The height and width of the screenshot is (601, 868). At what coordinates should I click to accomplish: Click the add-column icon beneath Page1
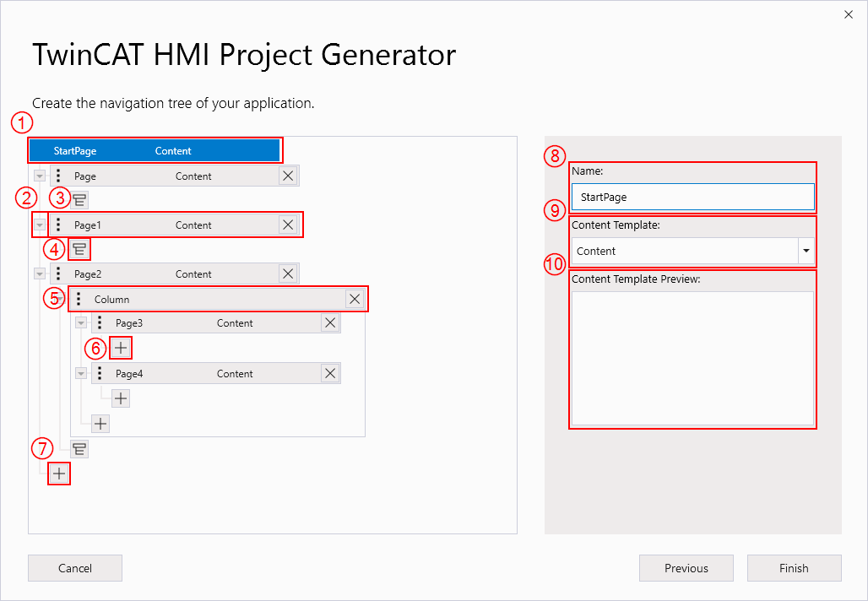(x=79, y=249)
